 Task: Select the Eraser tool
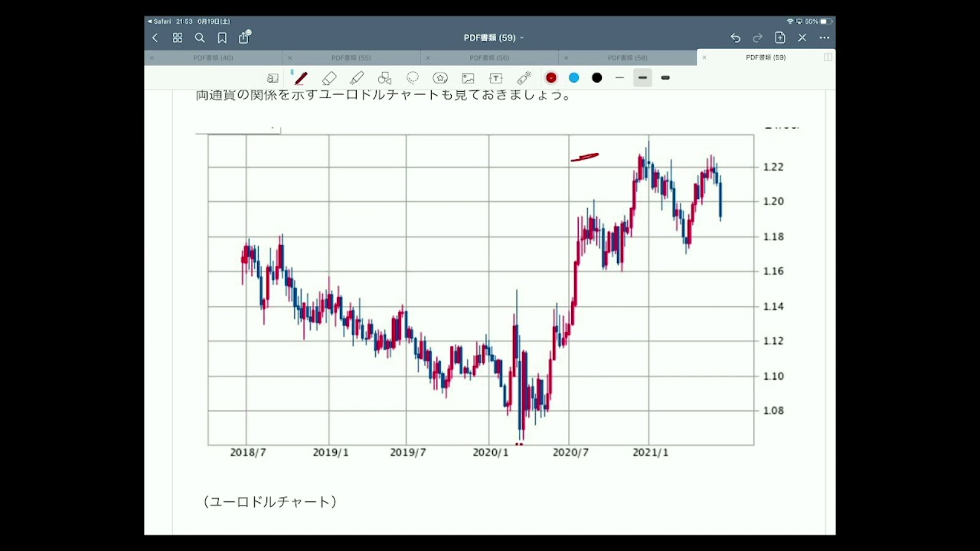[329, 78]
